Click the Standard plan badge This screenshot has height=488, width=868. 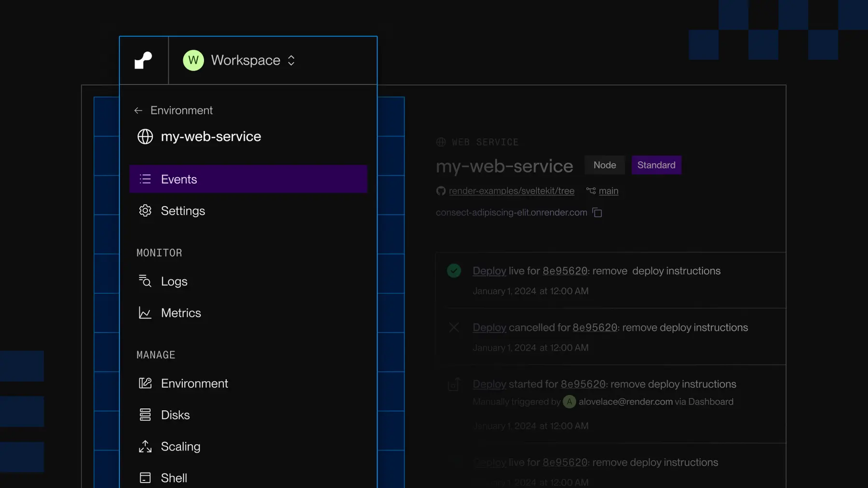(656, 165)
